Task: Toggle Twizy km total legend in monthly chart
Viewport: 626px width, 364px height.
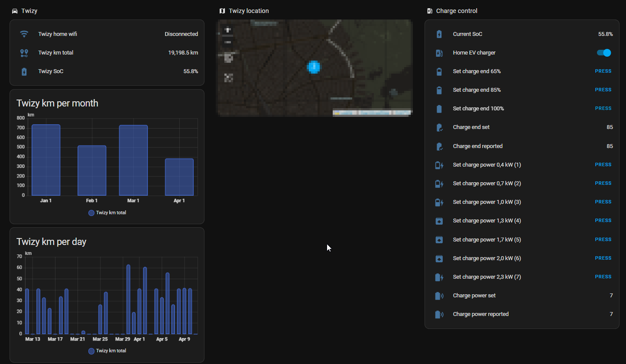Action: 107,213
